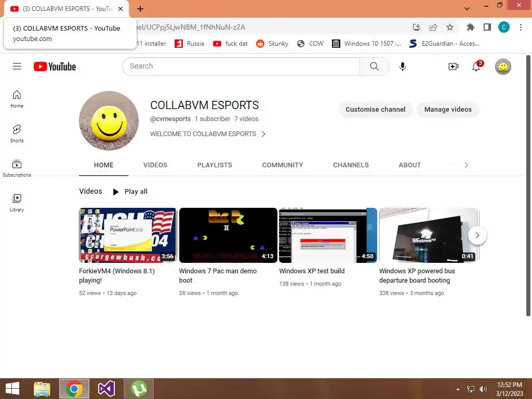Toggle Chrome side panel icon
This screenshot has width=532, height=399.
point(487,27)
